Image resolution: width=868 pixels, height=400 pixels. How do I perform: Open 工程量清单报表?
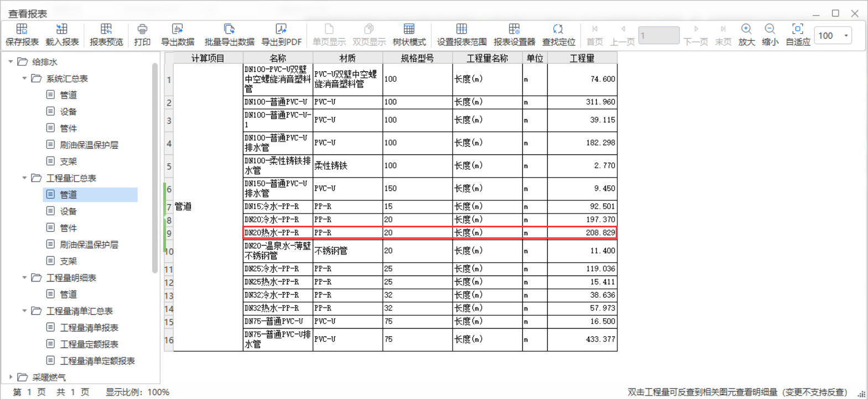[x=89, y=328]
